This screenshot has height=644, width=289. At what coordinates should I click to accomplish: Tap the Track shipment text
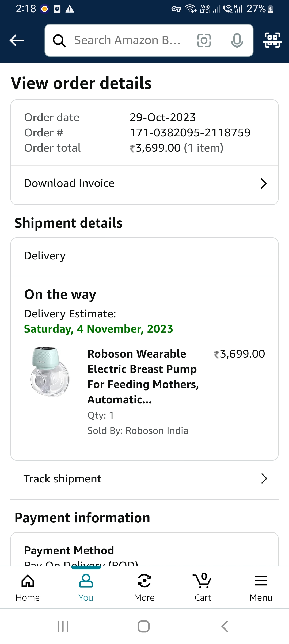point(63,479)
